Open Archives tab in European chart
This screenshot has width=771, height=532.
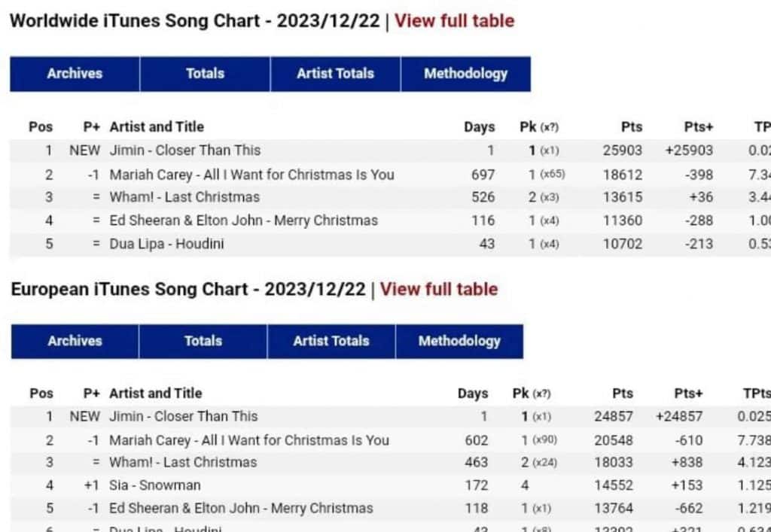click(75, 341)
